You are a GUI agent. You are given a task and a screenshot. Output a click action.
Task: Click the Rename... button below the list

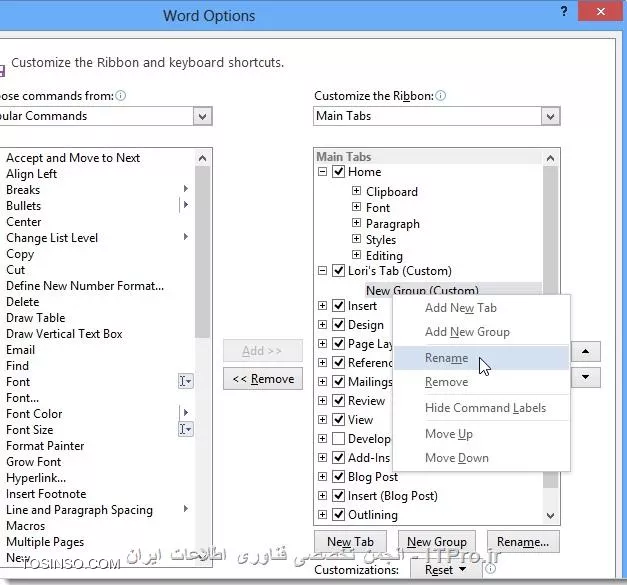523,541
